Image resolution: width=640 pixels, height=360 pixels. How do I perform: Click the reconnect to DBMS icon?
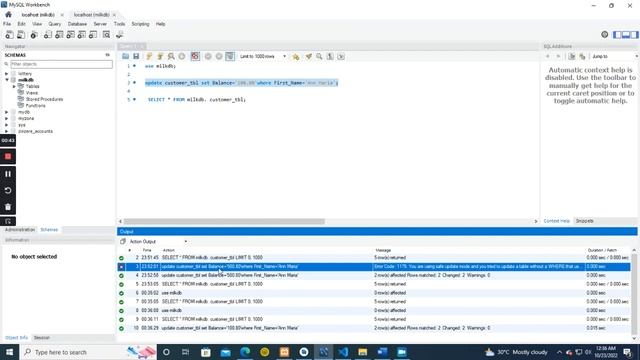pyautogui.click(x=120, y=35)
